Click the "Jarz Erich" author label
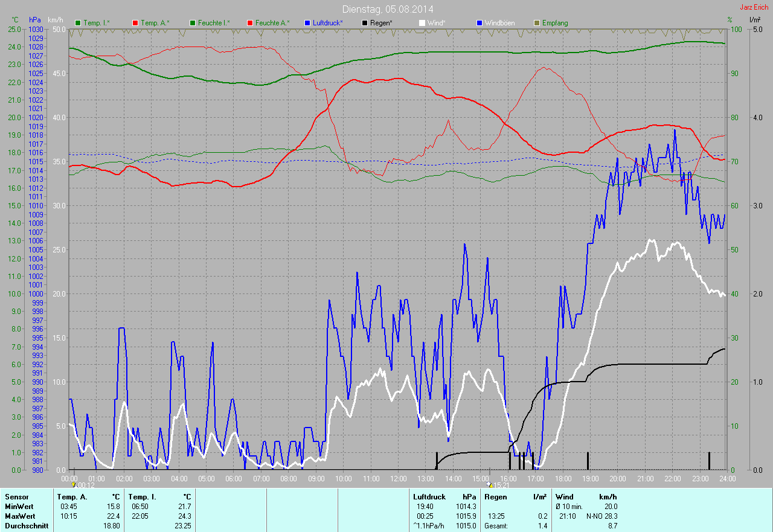Viewport: 773px width, 532px height. (754, 7)
